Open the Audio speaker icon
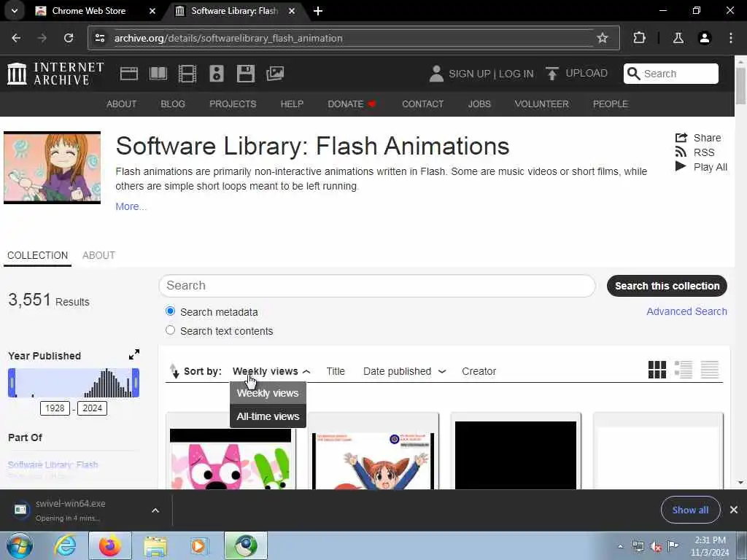 coord(216,74)
